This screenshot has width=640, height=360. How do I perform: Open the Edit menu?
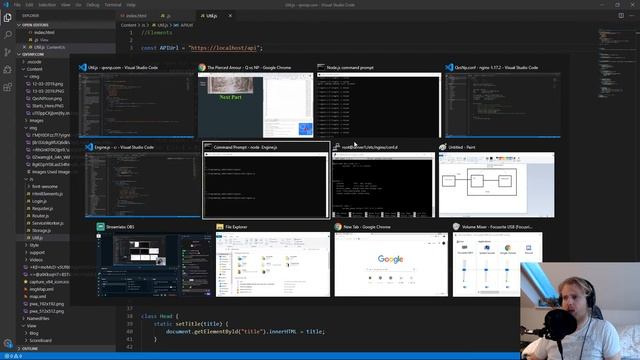pyautogui.click(x=29, y=5)
